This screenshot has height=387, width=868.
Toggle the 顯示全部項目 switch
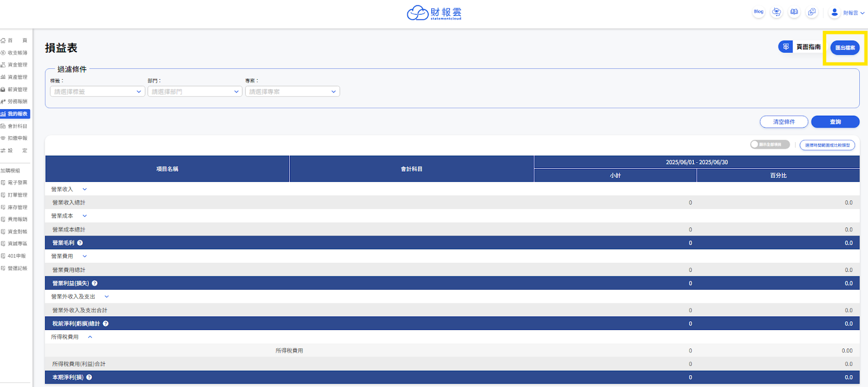(770, 144)
